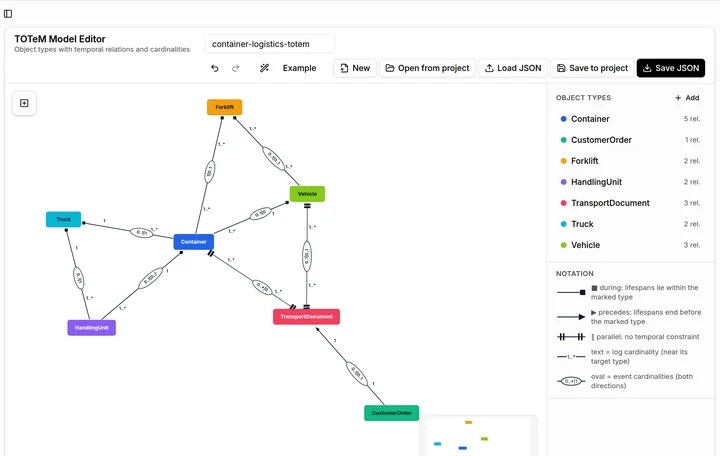Click the cardinality oval between Truck and Container
The width and height of the screenshot is (720, 456).
click(142, 233)
